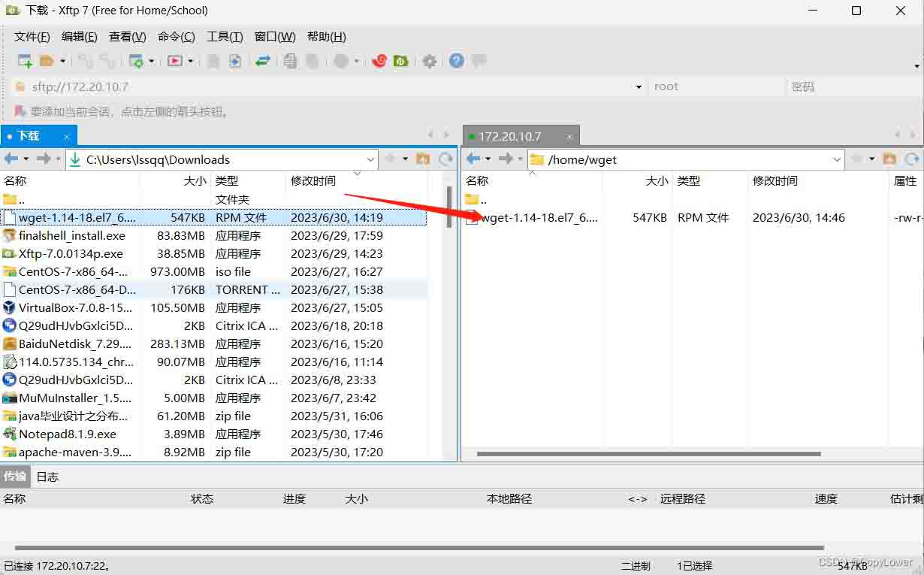Click the back arrow in local pane
This screenshot has height=575, width=924.
click(x=11, y=159)
